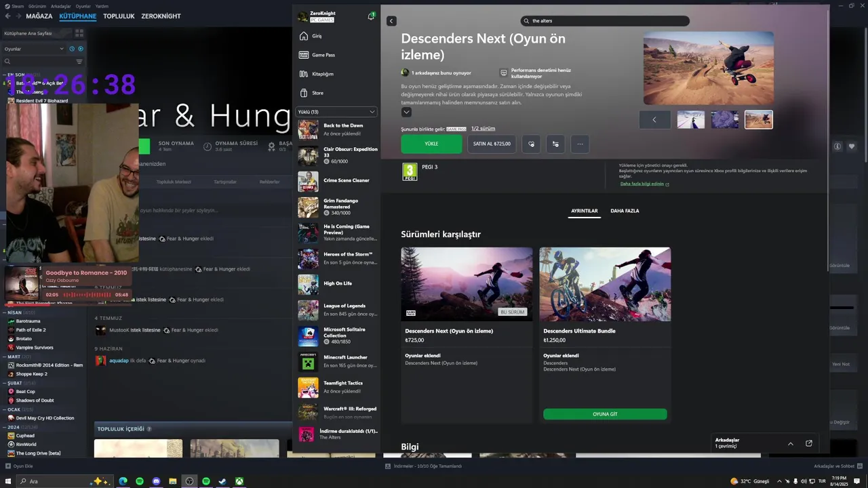Switch to AYRINTILAR tab
868x488 pixels.
[584, 211]
